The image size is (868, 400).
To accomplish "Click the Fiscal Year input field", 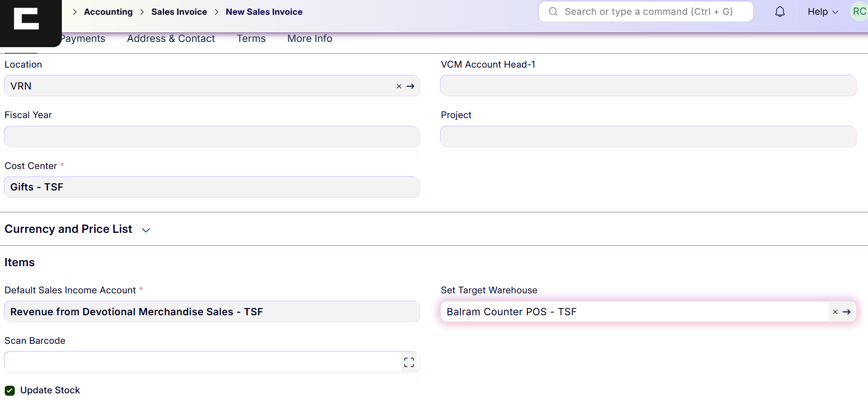I will point(212,137).
